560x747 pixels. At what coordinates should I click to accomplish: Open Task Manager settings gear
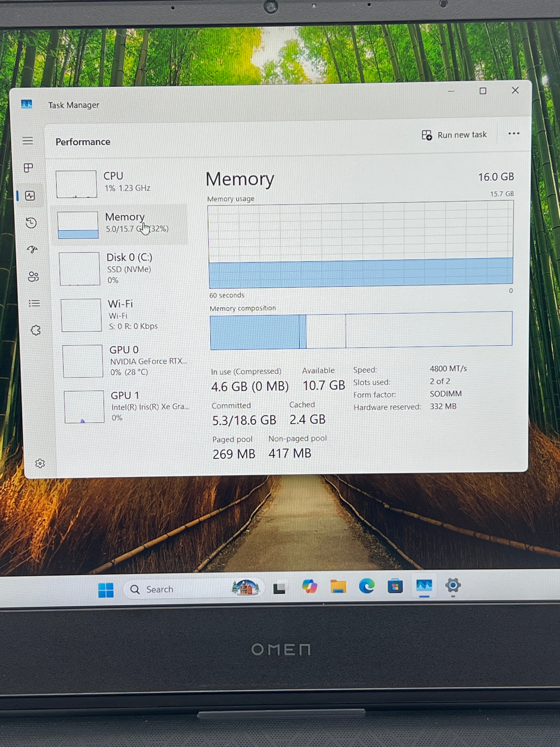coord(40,463)
